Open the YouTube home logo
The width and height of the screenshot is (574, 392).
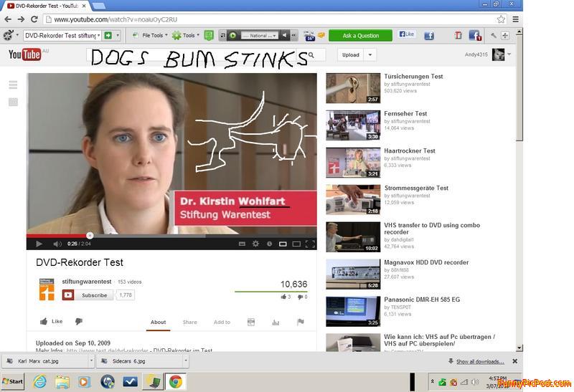[x=25, y=54]
